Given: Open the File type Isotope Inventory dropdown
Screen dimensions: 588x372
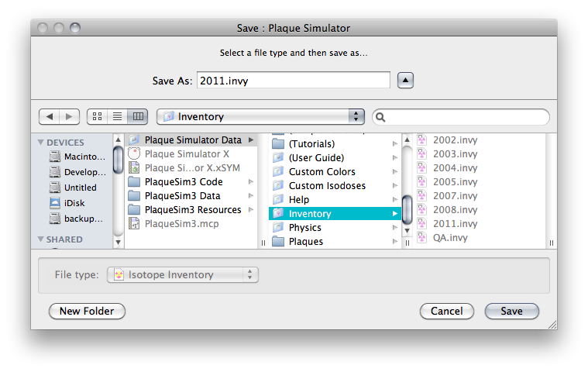Looking at the screenshot, I should [183, 274].
